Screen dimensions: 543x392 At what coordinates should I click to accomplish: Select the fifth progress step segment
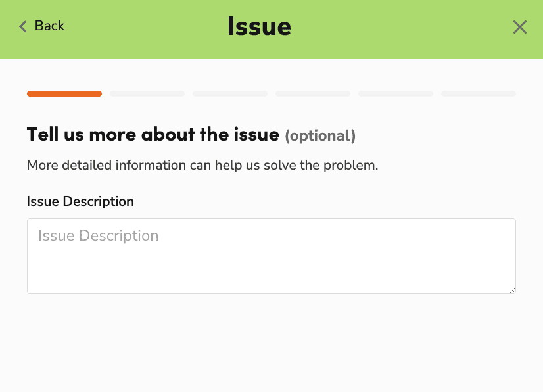coord(396,94)
